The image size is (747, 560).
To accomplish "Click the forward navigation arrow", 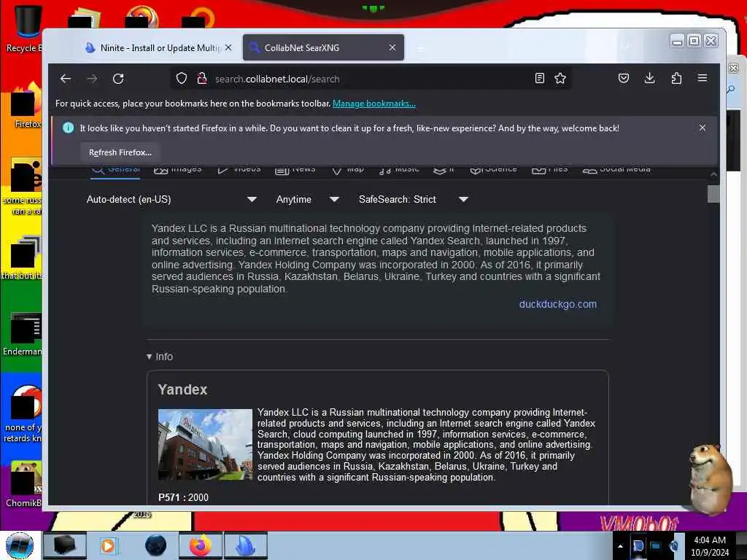I will pos(92,79).
